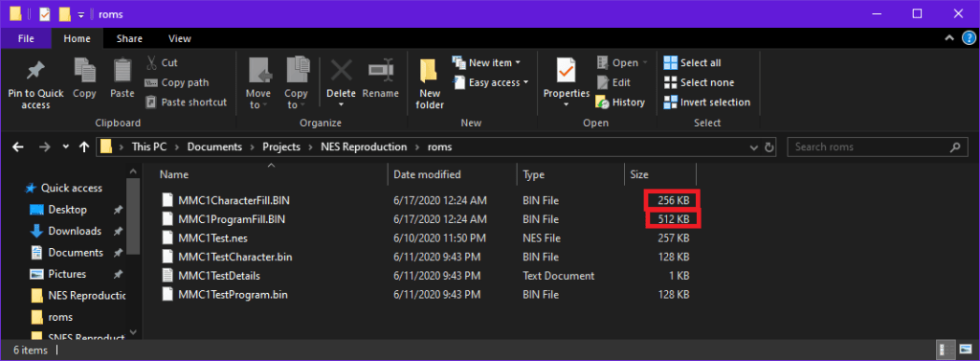This screenshot has height=361, width=980.
Task: Click Invert selection in Select group
Action: [x=707, y=102]
